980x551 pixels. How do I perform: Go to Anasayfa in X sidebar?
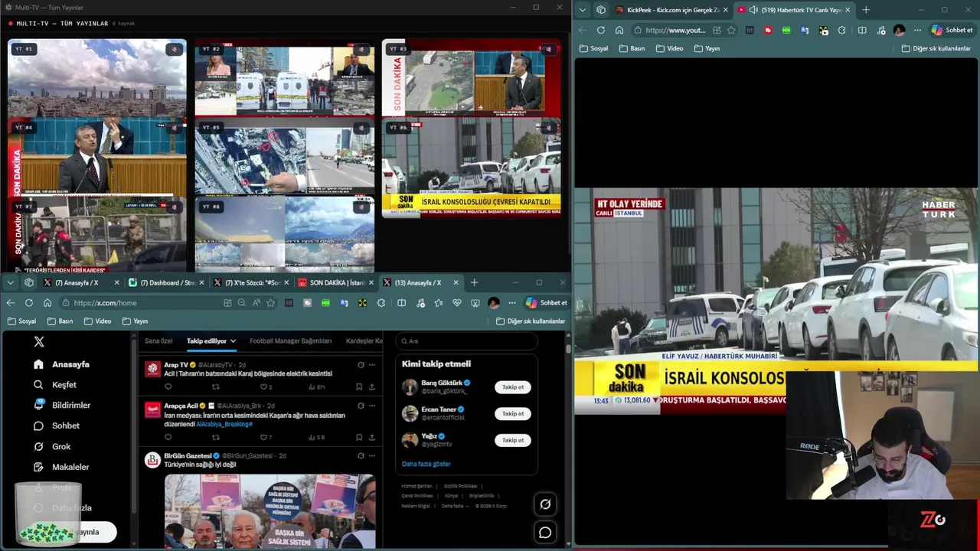(61, 364)
